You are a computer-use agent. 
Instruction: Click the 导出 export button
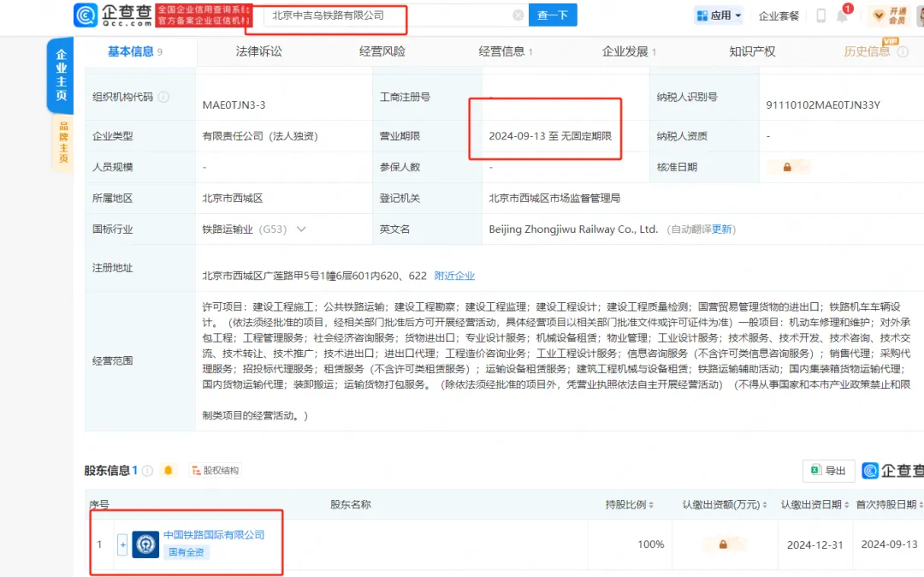(x=828, y=470)
